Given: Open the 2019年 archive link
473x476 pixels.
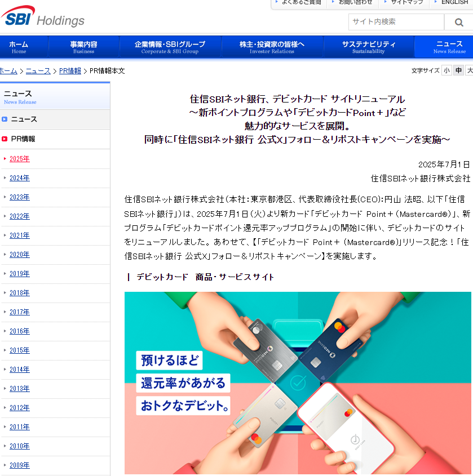Looking at the screenshot, I should click(x=19, y=274).
